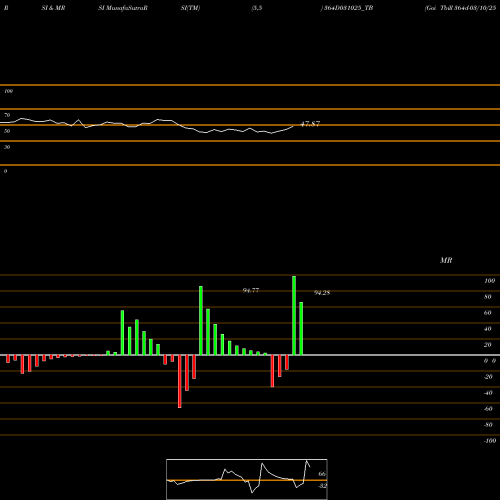
Task: Click the SI MunafaSutraR header text
Action: (123, 8)
